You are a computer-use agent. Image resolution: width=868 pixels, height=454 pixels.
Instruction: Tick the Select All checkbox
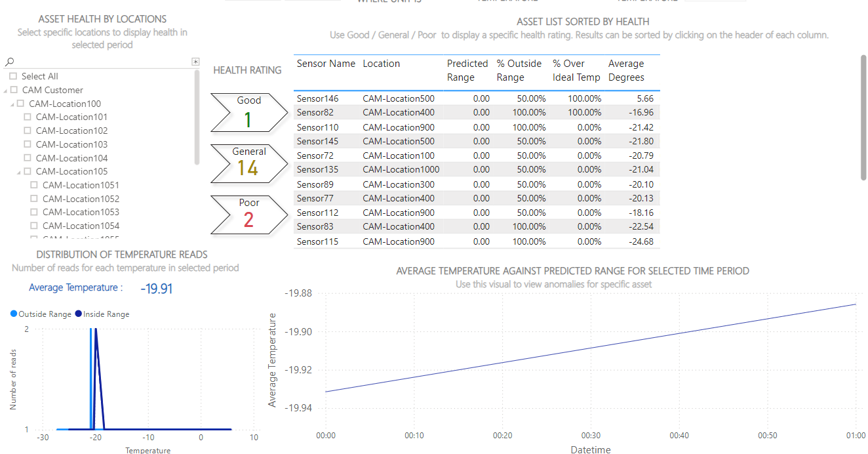[13, 76]
